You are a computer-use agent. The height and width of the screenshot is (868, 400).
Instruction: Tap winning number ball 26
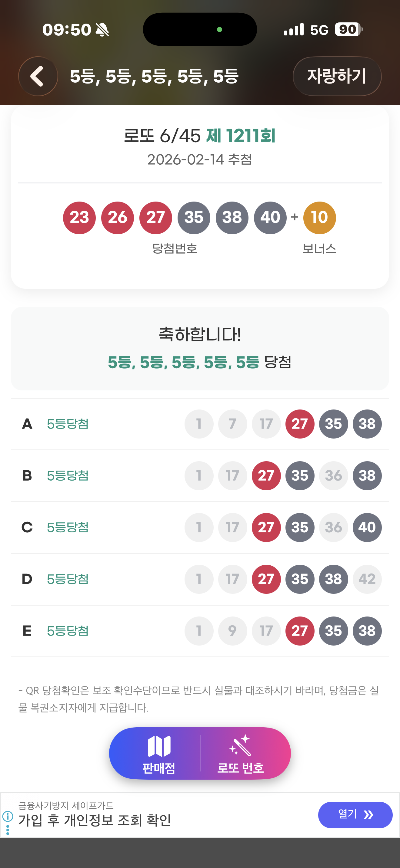[x=117, y=218]
